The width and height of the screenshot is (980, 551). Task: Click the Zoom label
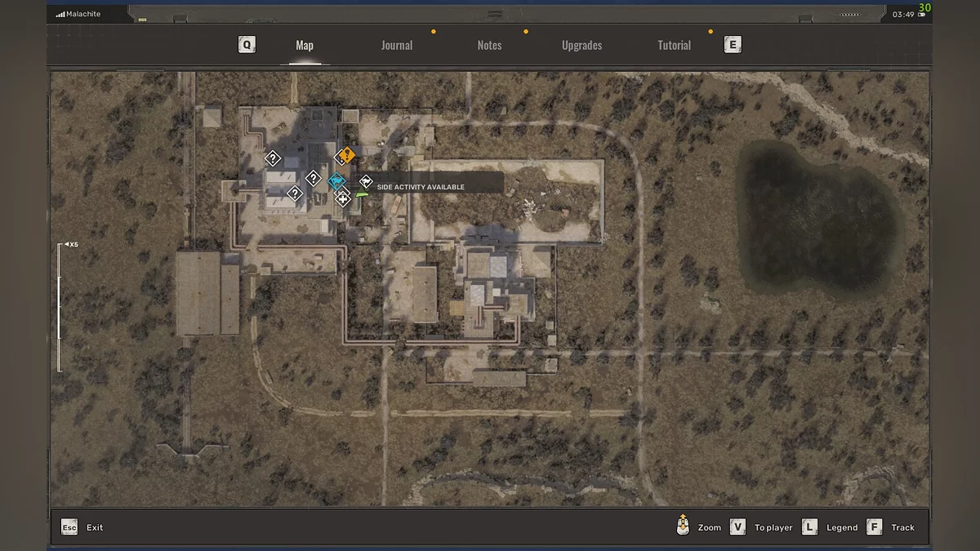710,527
